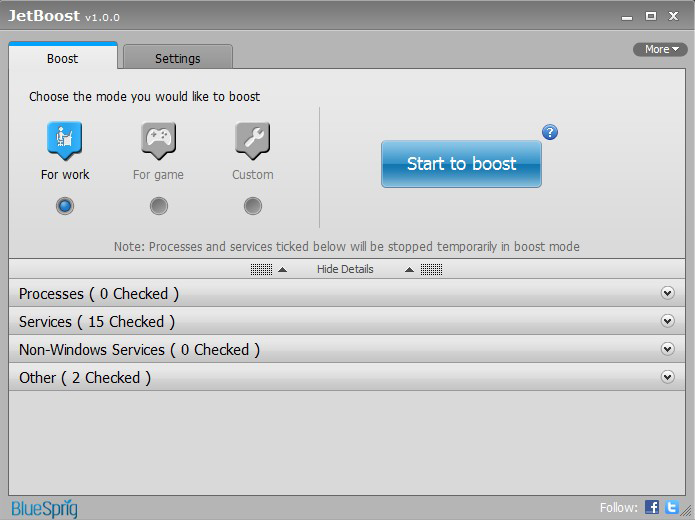
Task: Click the Start to boost button
Action: click(x=461, y=164)
